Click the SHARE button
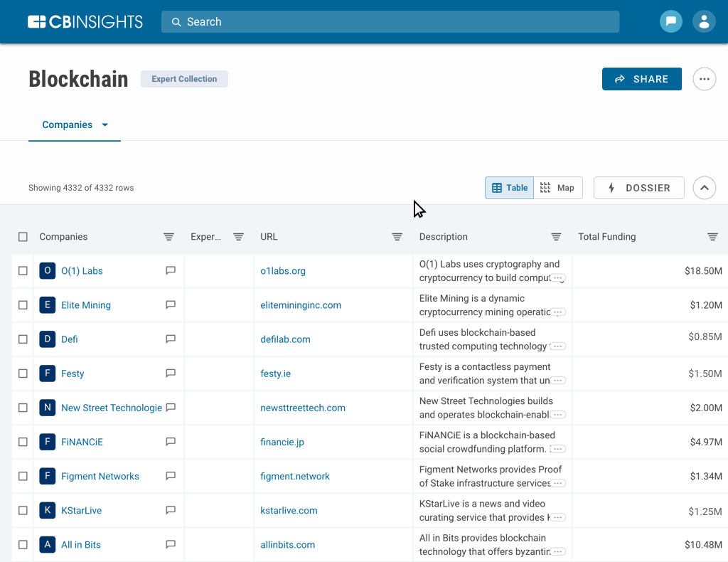 point(641,79)
